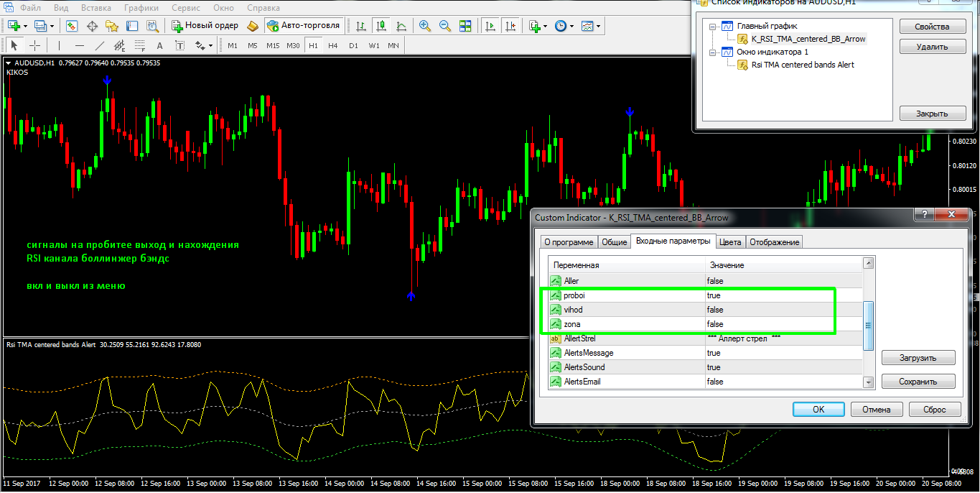Open the Сервис menu
The width and height of the screenshot is (980, 493).
[x=186, y=8]
